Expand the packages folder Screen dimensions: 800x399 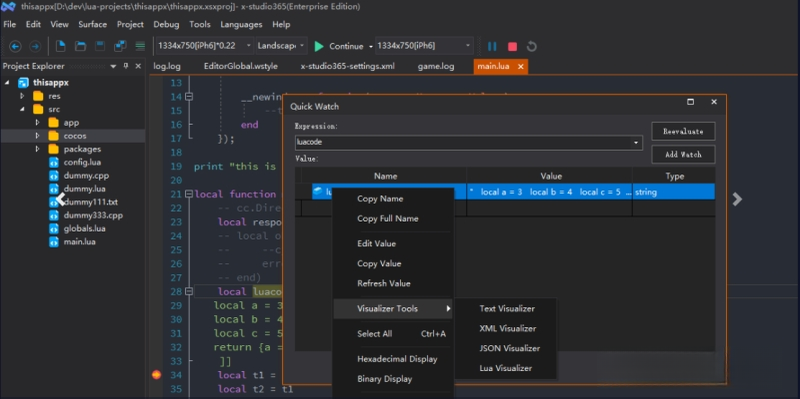[37, 149]
